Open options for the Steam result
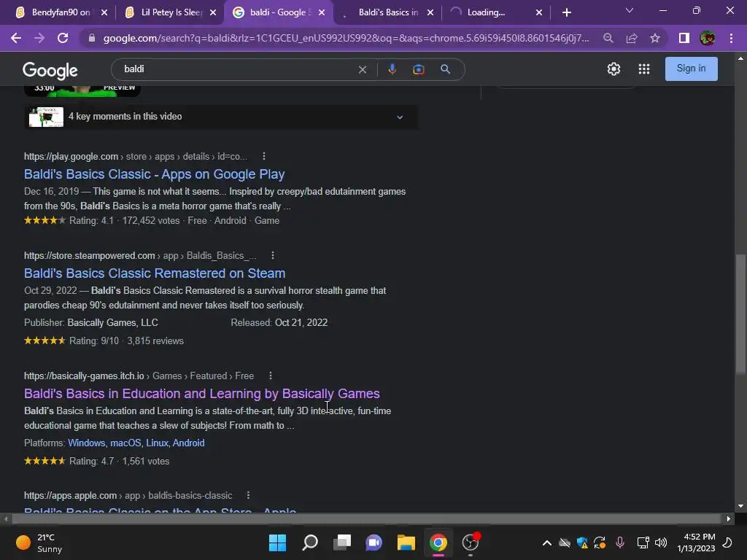This screenshot has height=560, width=747. 273,255
